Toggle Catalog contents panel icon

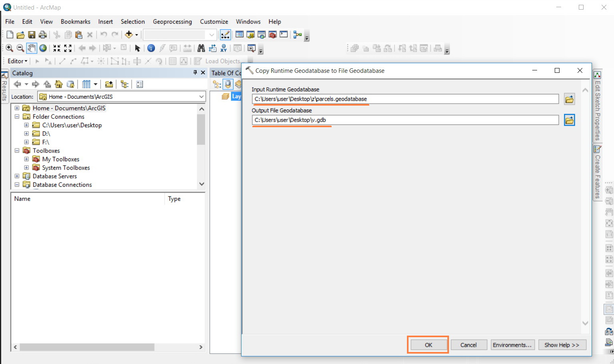coord(125,84)
